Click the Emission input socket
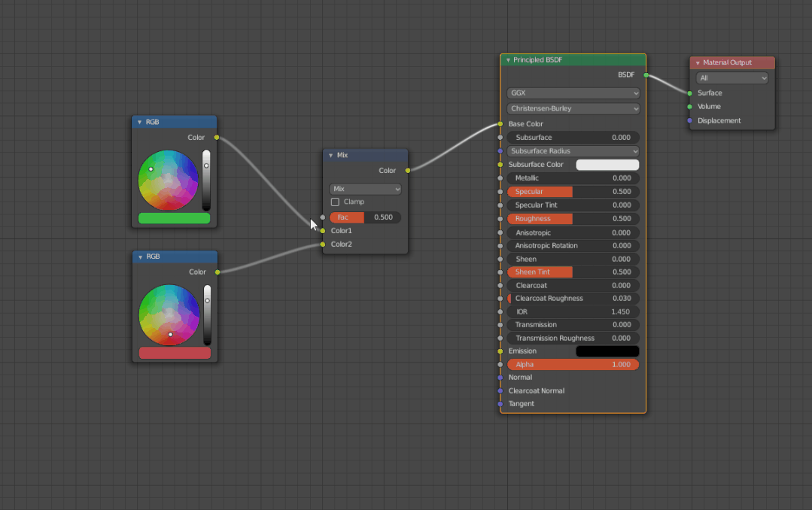 (500, 351)
